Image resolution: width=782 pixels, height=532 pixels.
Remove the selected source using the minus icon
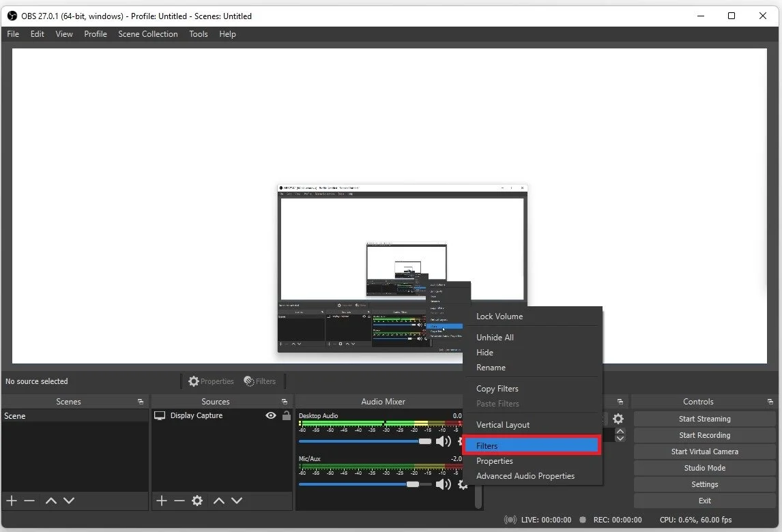coord(179,501)
